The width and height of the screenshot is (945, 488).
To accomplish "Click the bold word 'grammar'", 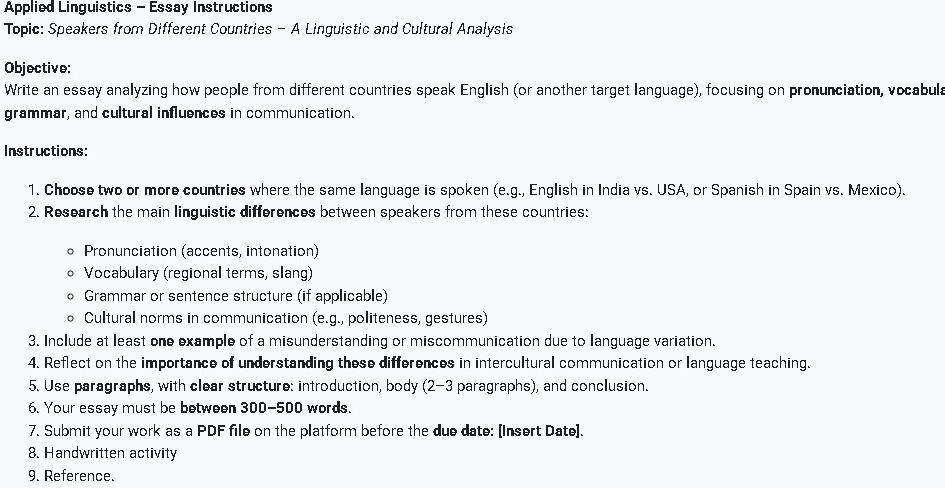I will pyautogui.click(x=35, y=113).
